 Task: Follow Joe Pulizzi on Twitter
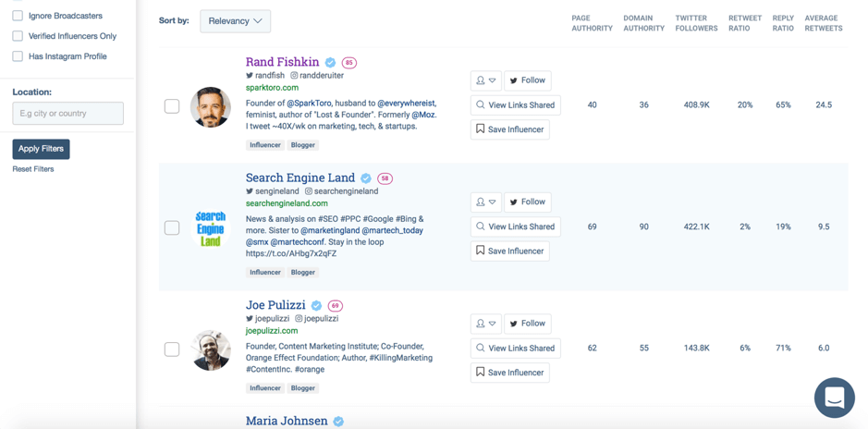[528, 324]
